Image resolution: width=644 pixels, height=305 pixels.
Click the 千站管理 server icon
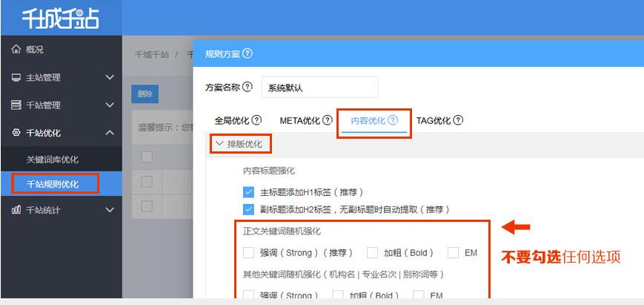(x=16, y=105)
